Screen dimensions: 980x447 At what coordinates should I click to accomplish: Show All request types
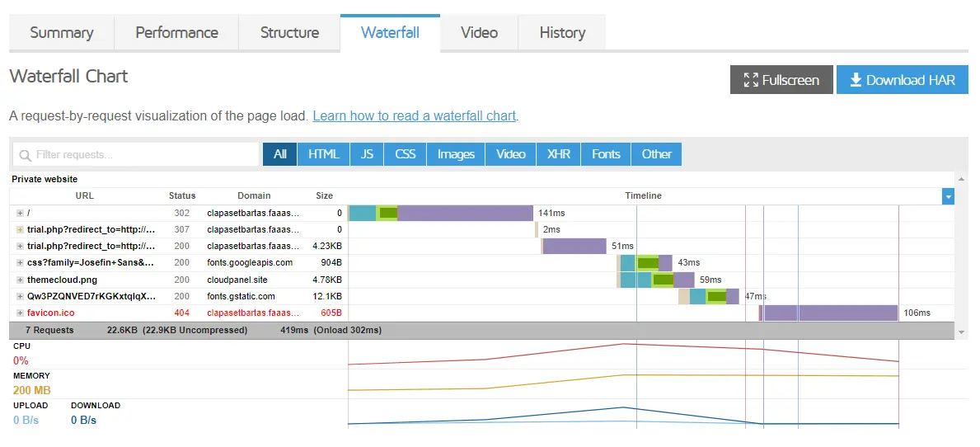(280, 154)
